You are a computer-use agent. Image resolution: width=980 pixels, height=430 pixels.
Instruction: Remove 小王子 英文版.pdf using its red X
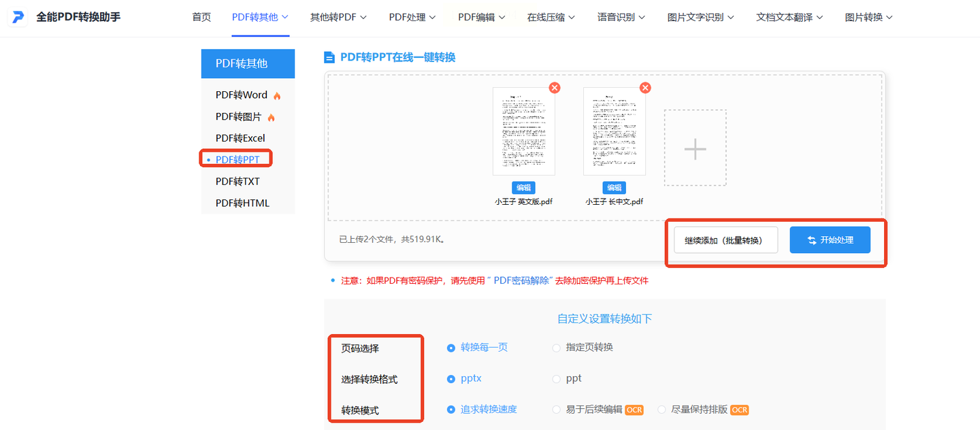point(555,88)
